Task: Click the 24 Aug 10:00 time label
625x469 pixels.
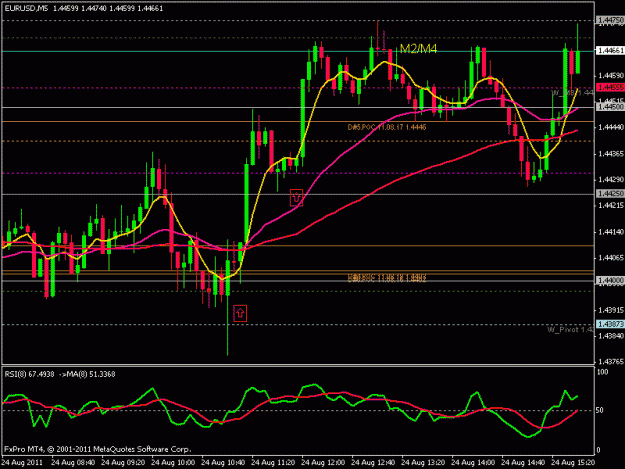Action: tap(173, 463)
